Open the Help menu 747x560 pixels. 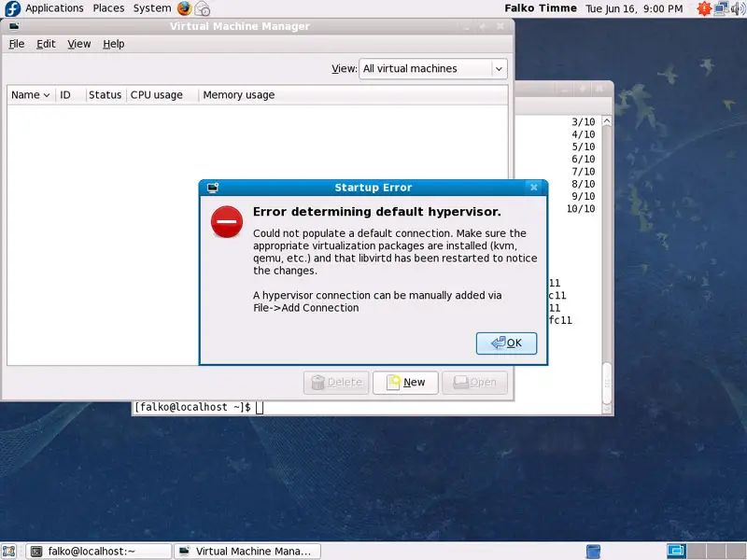click(x=113, y=44)
